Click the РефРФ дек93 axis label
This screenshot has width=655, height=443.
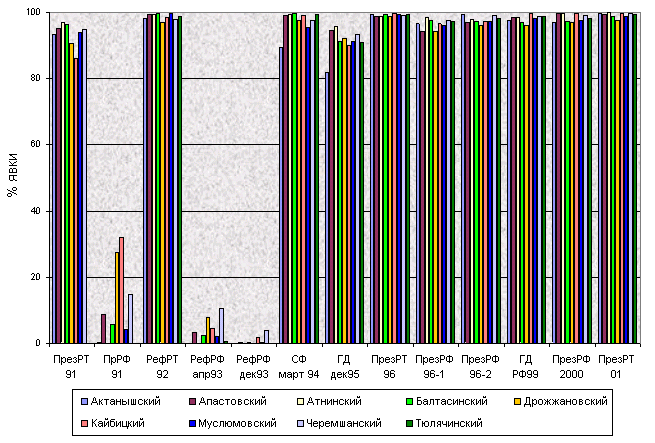click(x=253, y=367)
